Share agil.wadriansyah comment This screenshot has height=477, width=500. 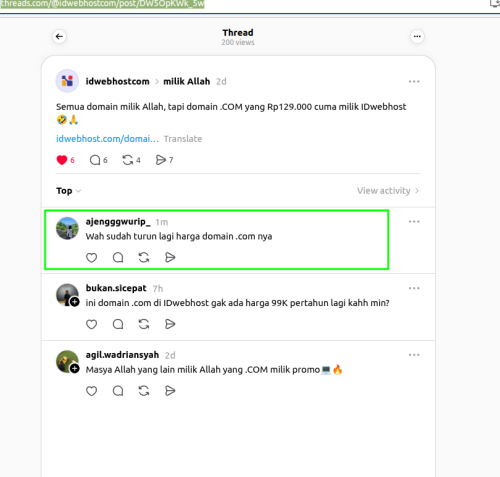(170, 391)
